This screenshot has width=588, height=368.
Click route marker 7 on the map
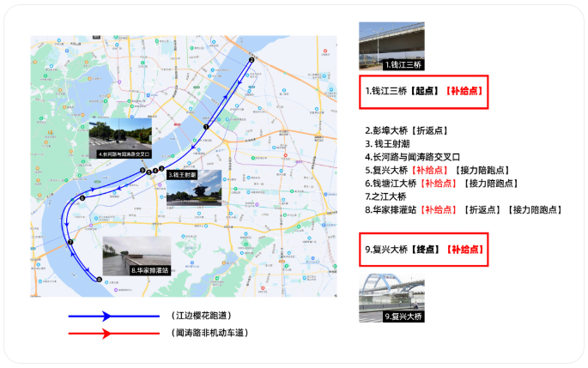pos(70,243)
